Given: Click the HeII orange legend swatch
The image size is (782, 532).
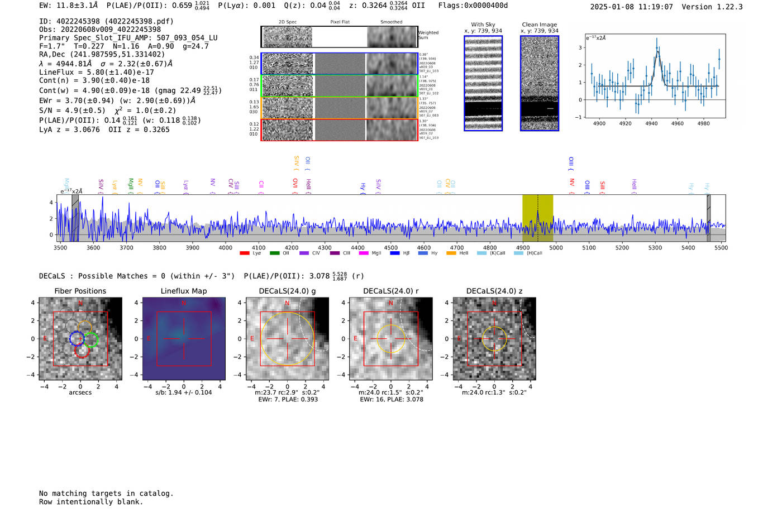Looking at the screenshot, I should 451,253.
